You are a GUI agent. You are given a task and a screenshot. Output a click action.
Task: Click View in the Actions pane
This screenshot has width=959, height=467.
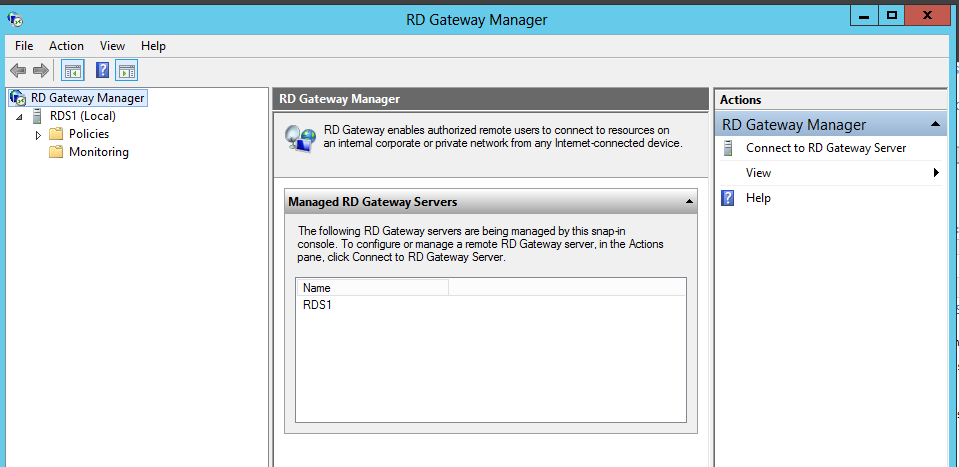click(x=758, y=173)
